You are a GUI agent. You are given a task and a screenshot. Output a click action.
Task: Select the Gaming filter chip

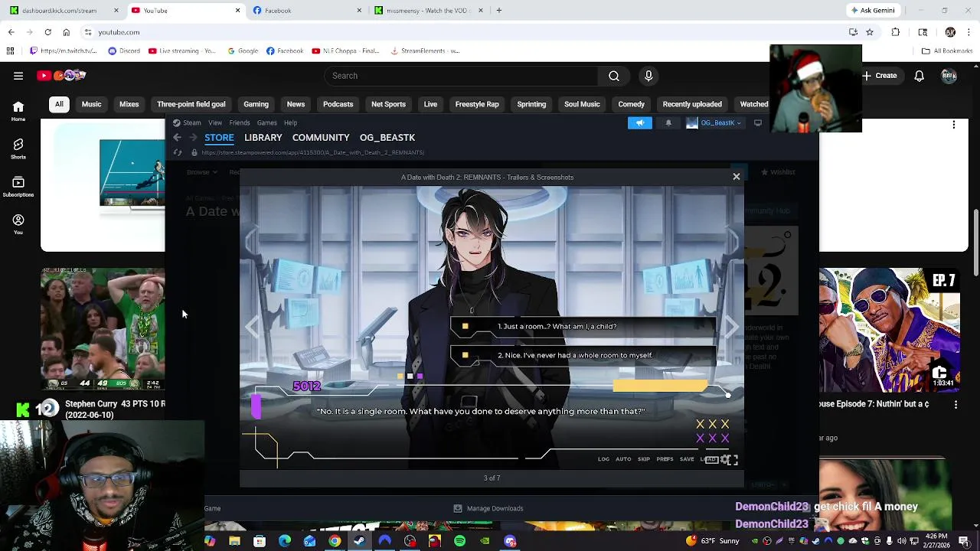coord(256,104)
